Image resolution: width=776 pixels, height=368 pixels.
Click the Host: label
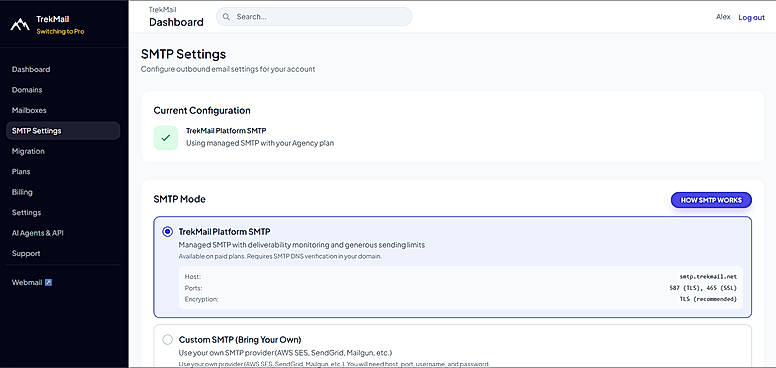[x=193, y=276]
